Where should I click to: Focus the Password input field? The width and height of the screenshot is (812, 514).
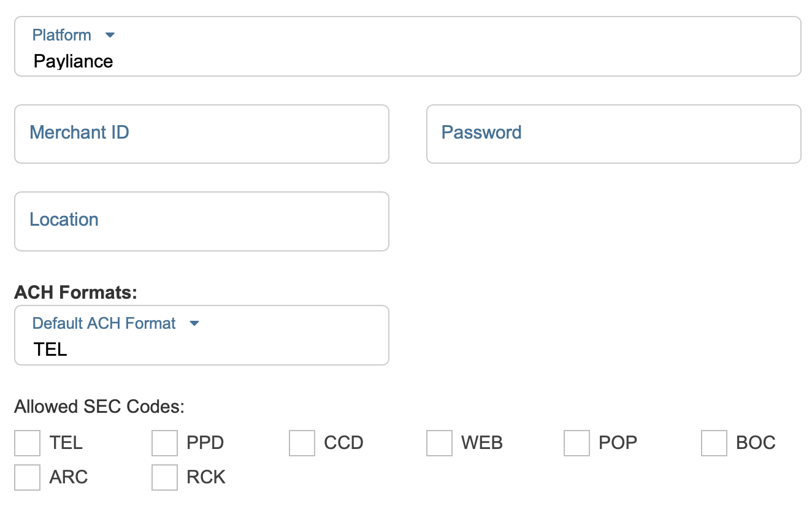[613, 134]
